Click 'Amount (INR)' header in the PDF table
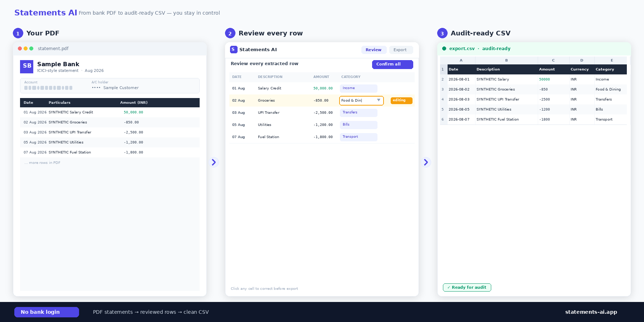 (x=134, y=103)
